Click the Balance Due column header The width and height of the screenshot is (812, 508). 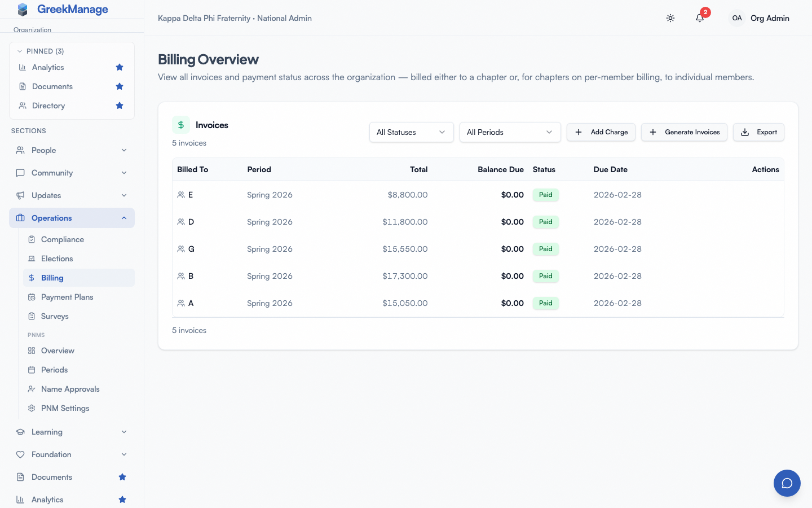[501, 169]
